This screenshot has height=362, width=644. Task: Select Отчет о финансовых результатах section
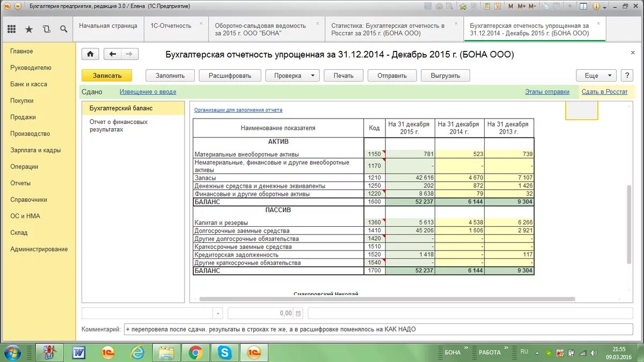(119, 126)
